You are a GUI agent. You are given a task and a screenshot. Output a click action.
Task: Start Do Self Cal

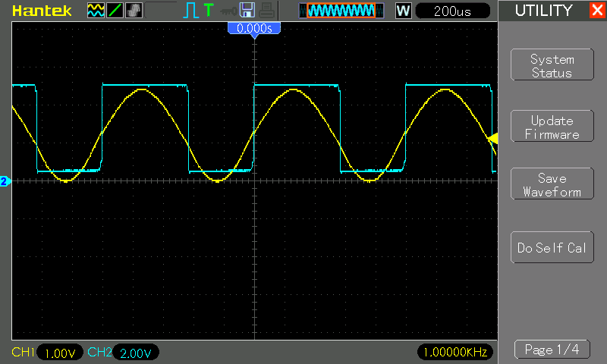coord(552,247)
